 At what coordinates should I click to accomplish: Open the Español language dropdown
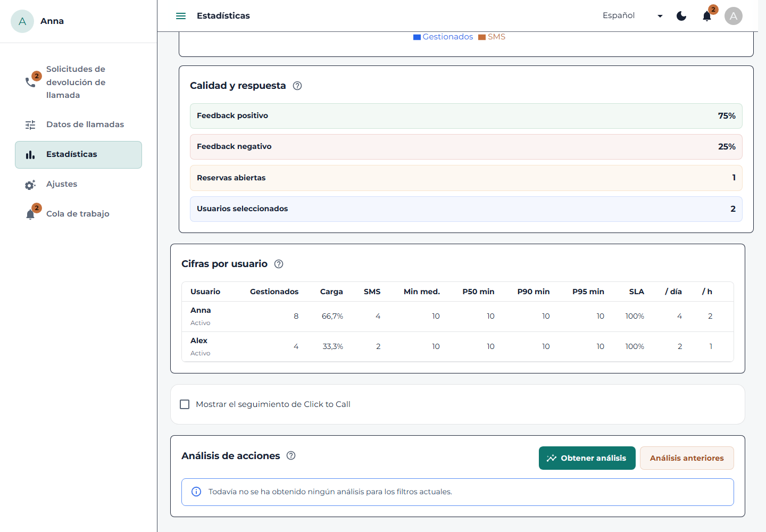(632, 16)
